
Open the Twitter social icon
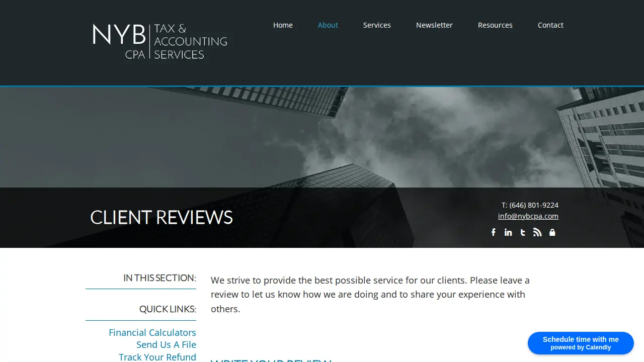pos(523,232)
